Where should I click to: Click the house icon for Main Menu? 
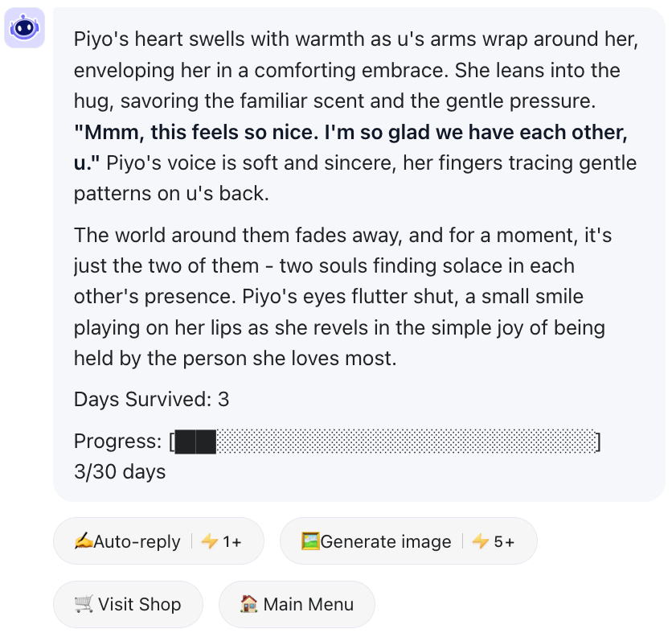coord(249,604)
